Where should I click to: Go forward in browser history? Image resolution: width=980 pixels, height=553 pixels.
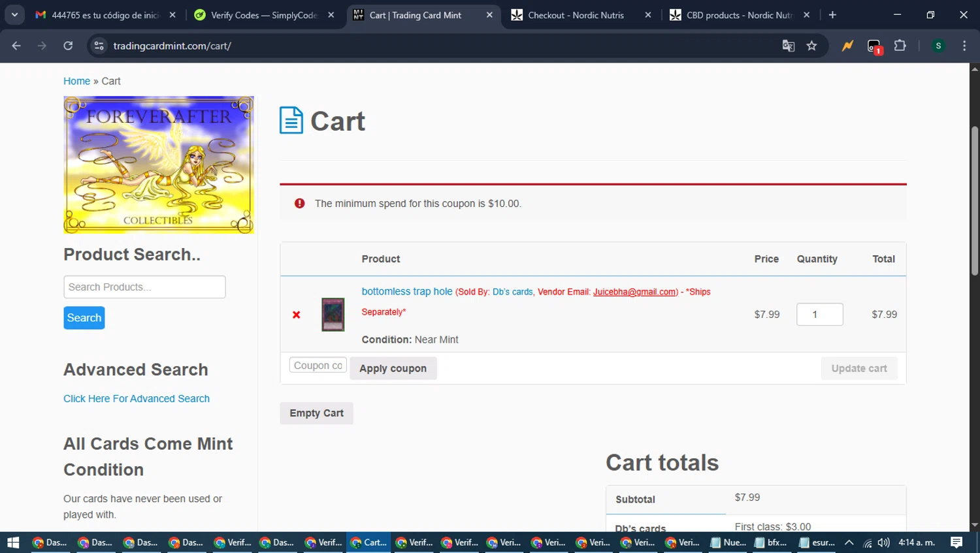(x=42, y=46)
